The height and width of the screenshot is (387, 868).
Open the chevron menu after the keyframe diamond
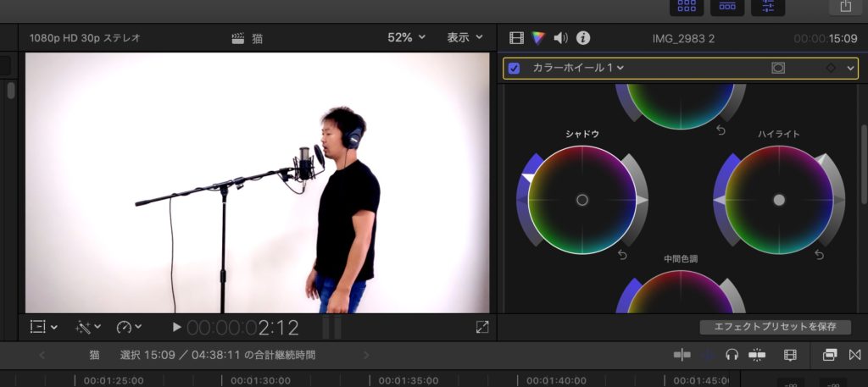click(851, 68)
